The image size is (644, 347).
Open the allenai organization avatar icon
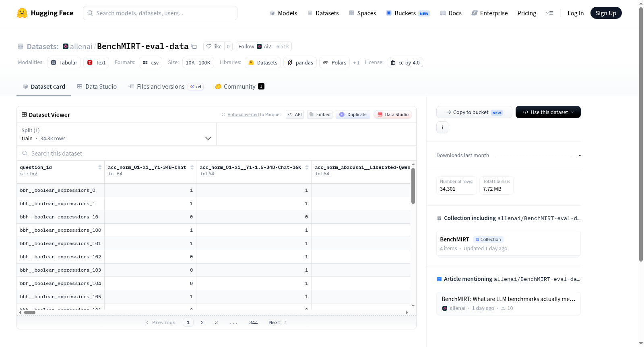pos(66,46)
